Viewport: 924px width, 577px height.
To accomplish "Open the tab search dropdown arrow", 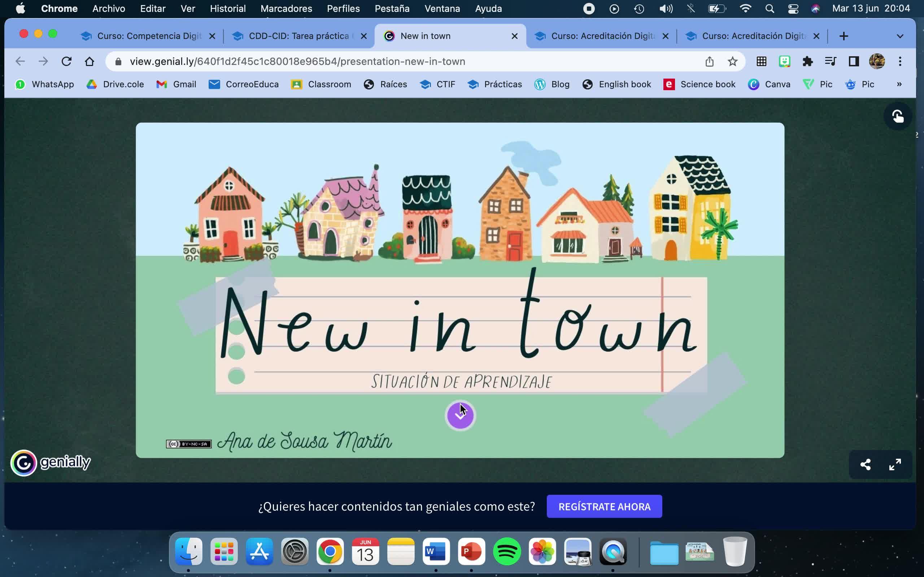I will click(x=899, y=36).
